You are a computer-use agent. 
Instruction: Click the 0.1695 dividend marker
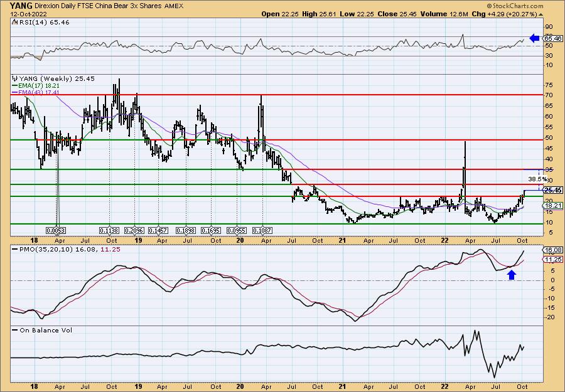coord(211,230)
